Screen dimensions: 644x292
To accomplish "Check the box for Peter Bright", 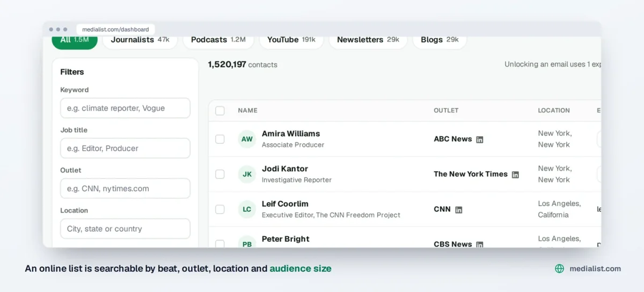I will (220, 244).
